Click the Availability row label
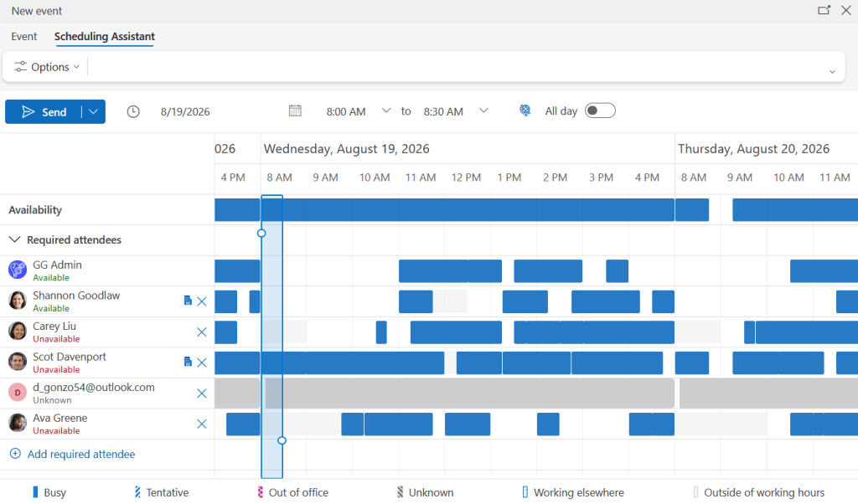The image size is (858, 504). [x=35, y=210]
